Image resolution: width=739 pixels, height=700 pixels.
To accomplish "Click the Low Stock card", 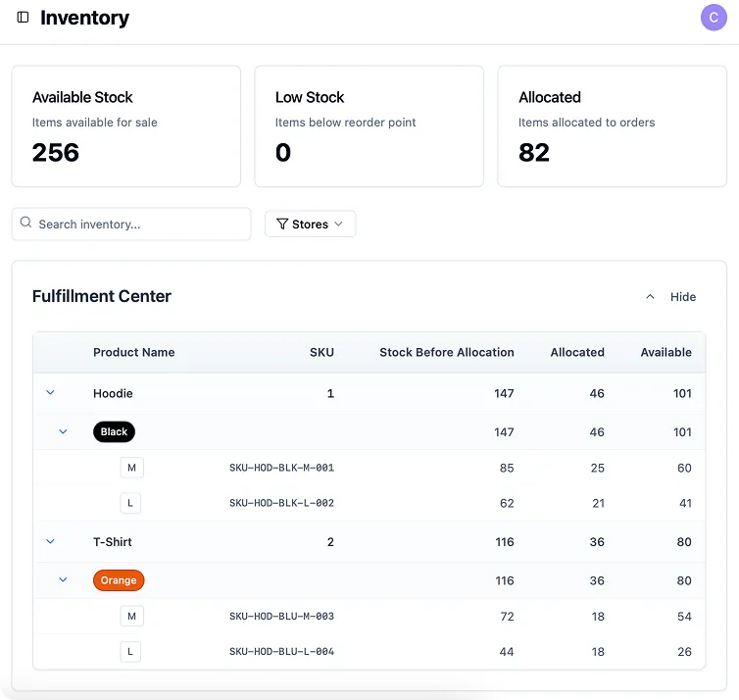I will 369,126.
